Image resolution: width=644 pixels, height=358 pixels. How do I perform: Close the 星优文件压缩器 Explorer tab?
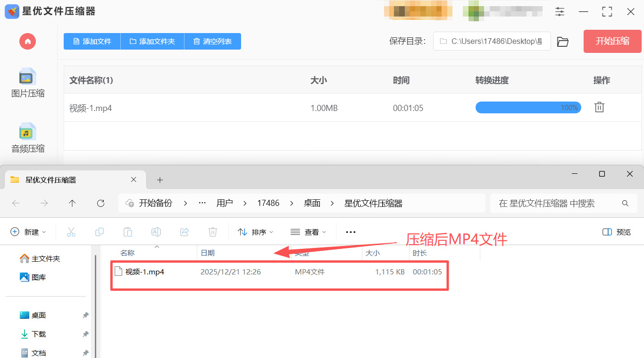[x=134, y=180]
